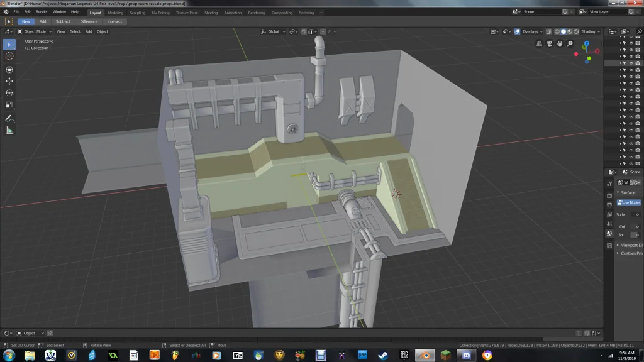644x362 pixels.
Task: Select the Measure ruler tool
Action: coord(9,131)
